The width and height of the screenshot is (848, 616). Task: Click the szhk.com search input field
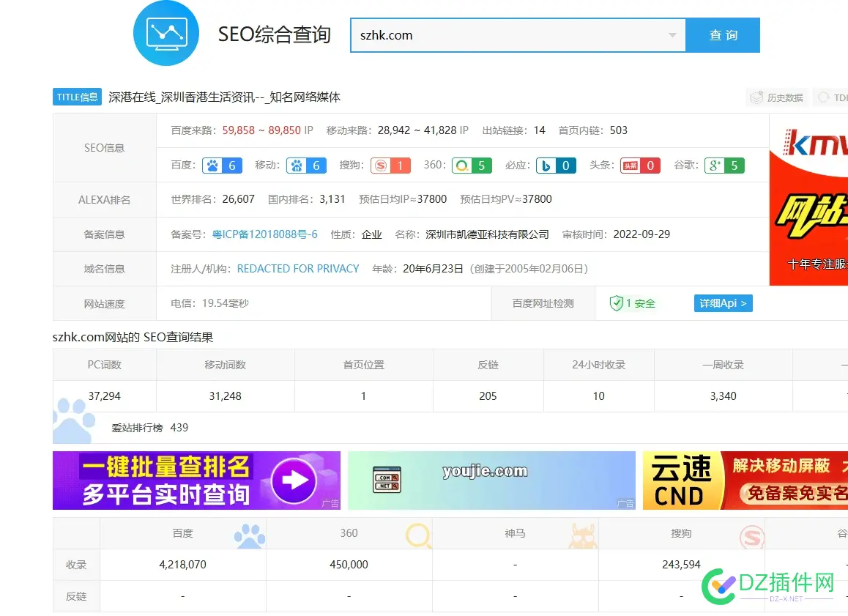(x=518, y=35)
